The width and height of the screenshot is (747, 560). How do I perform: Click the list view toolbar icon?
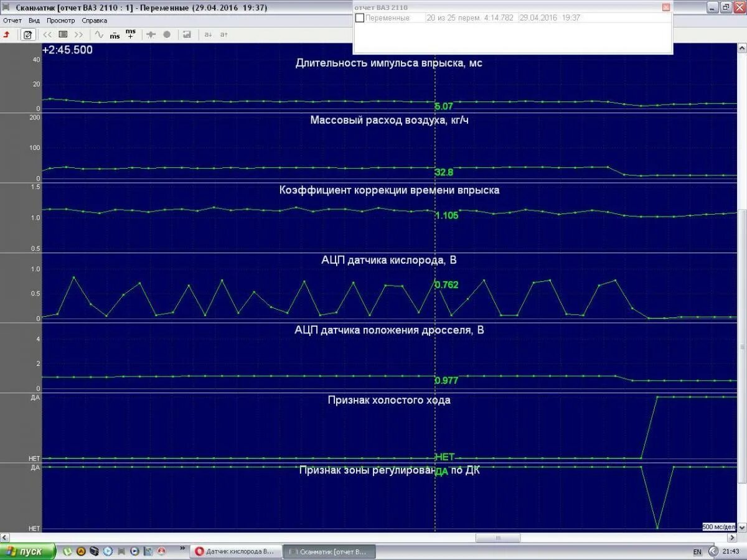(63, 34)
